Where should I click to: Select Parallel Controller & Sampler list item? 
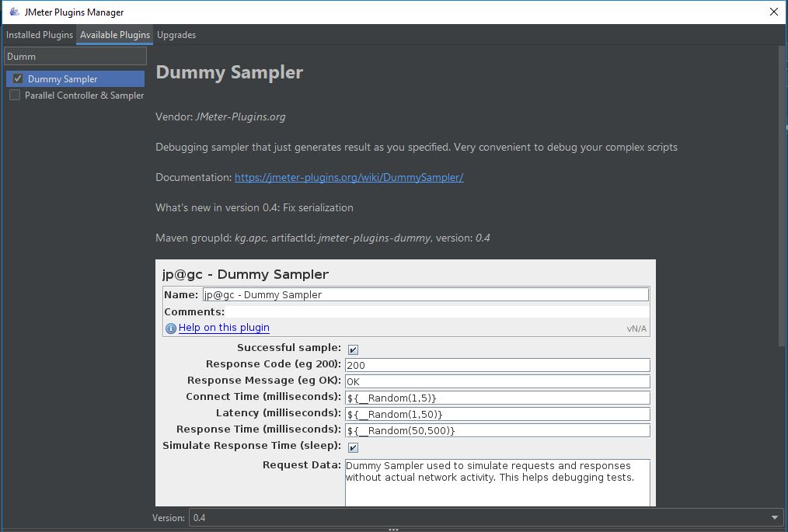(x=84, y=96)
